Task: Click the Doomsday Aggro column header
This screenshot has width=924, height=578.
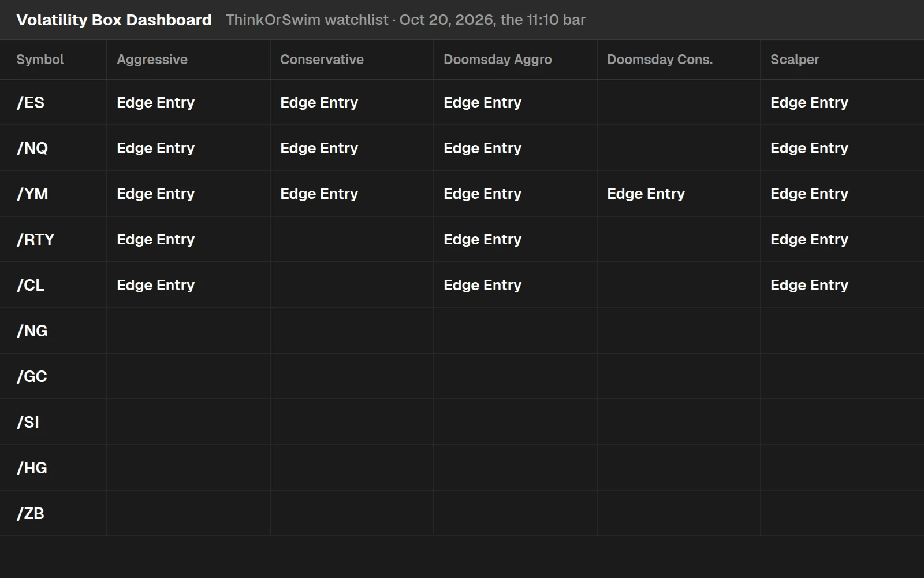Action: pyautogui.click(x=515, y=60)
